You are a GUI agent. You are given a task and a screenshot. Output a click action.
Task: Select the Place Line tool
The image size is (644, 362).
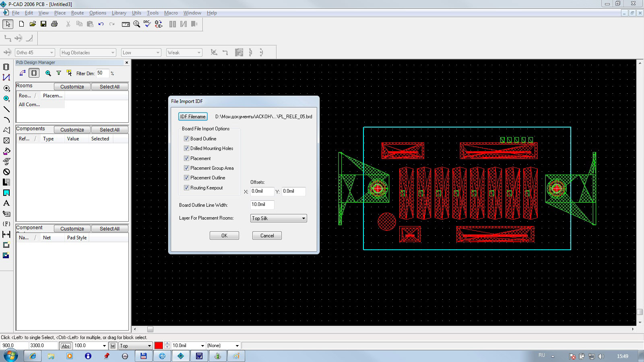[x=6, y=109]
